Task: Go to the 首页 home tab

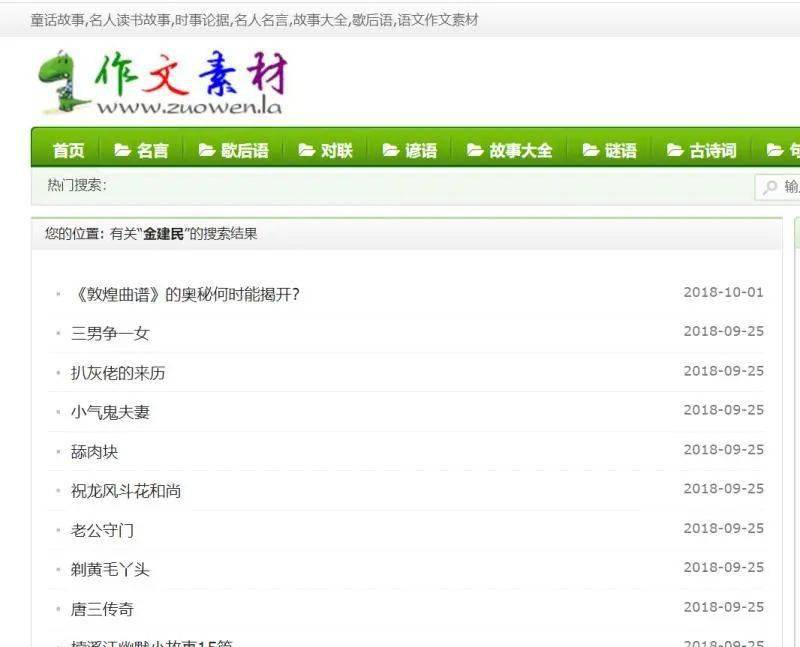Action: point(68,151)
